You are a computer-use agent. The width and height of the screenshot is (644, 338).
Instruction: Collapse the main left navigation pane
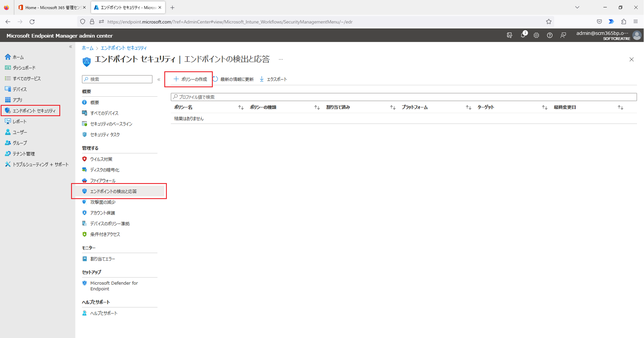tap(70, 47)
